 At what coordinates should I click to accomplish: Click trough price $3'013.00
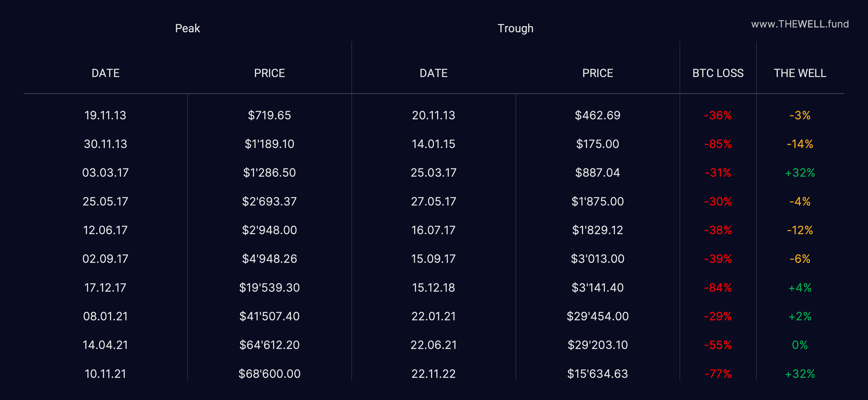point(597,259)
